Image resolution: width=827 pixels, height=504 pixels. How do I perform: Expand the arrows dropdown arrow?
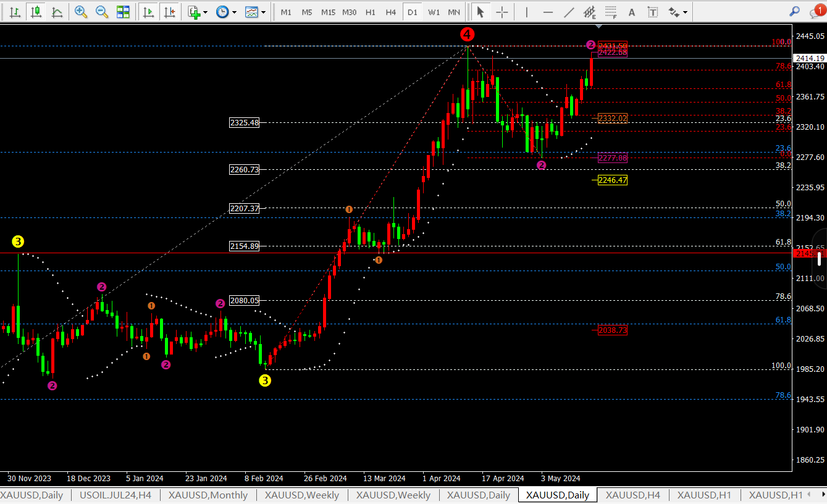pyautogui.click(x=686, y=12)
